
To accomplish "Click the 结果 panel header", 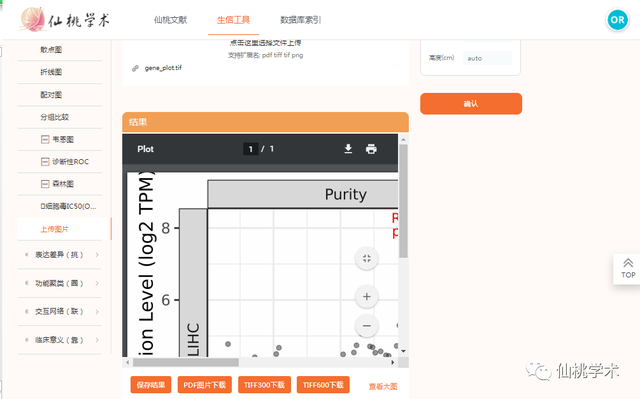I will pyautogui.click(x=265, y=122).
